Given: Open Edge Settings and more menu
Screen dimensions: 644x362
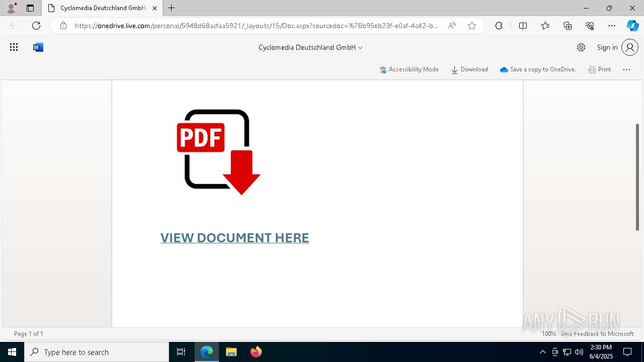Looking at the screenshot, I should tap(612, 26).
